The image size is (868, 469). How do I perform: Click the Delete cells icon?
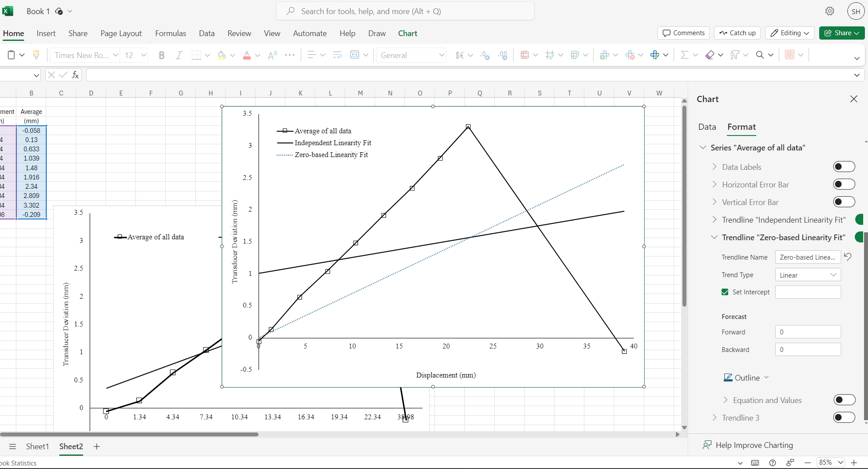click(630, 55)
